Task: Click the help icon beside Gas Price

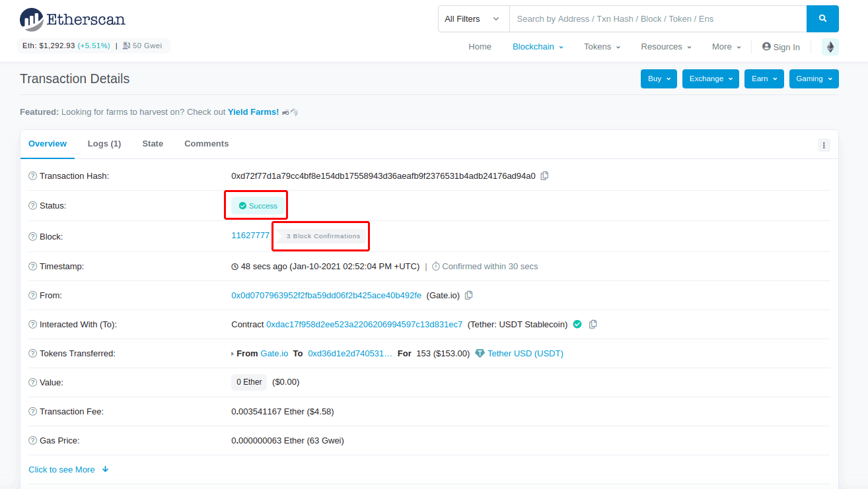Action: [32, 440]
